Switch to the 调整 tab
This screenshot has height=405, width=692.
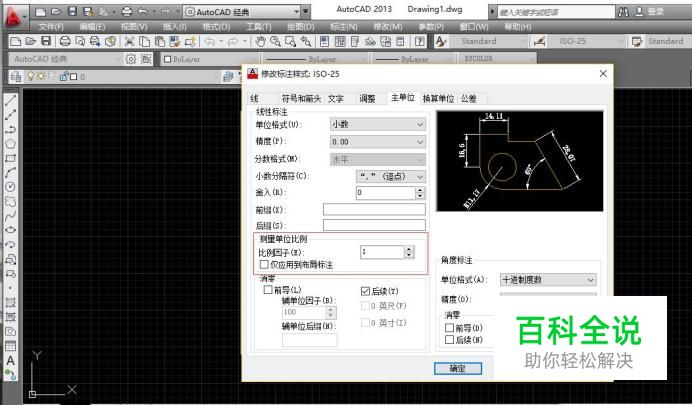[367, 98]
